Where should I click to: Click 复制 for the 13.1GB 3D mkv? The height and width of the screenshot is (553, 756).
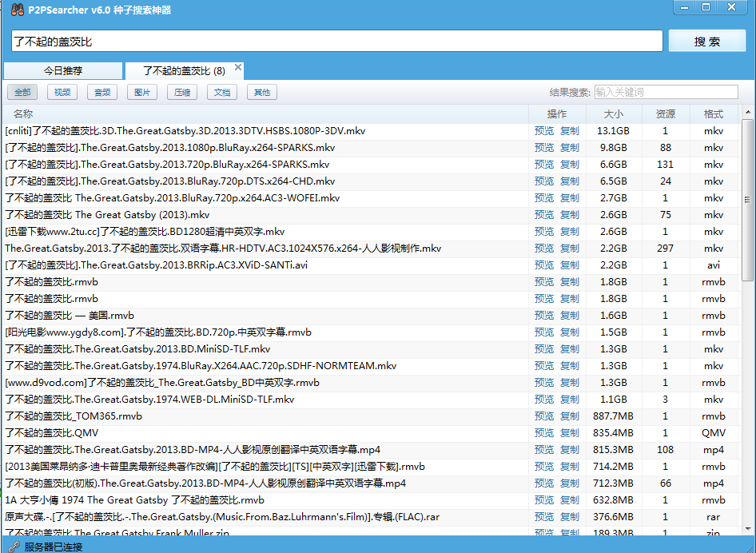click(570, 130)
